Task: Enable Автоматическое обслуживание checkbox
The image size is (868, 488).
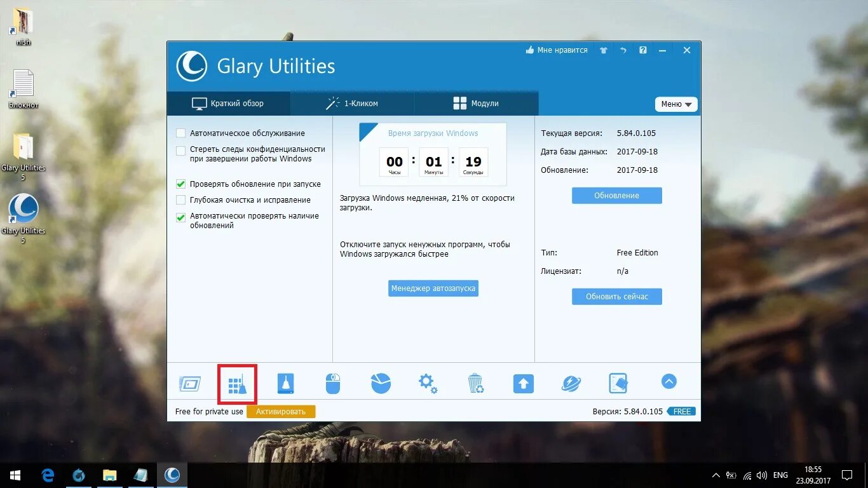Action: [181, 133]
